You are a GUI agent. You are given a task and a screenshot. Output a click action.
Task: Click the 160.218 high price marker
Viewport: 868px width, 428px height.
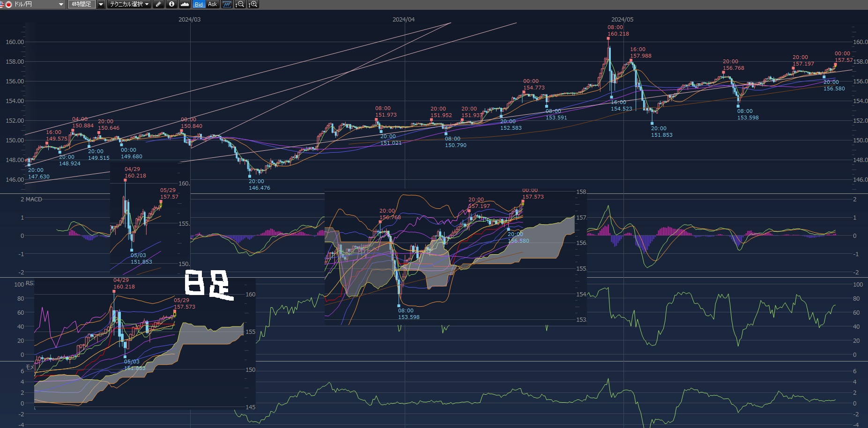pyautogui.click(x=618, y=34)
